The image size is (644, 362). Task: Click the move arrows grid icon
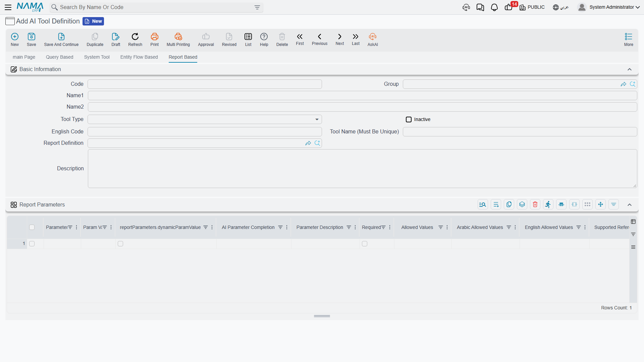600,204
